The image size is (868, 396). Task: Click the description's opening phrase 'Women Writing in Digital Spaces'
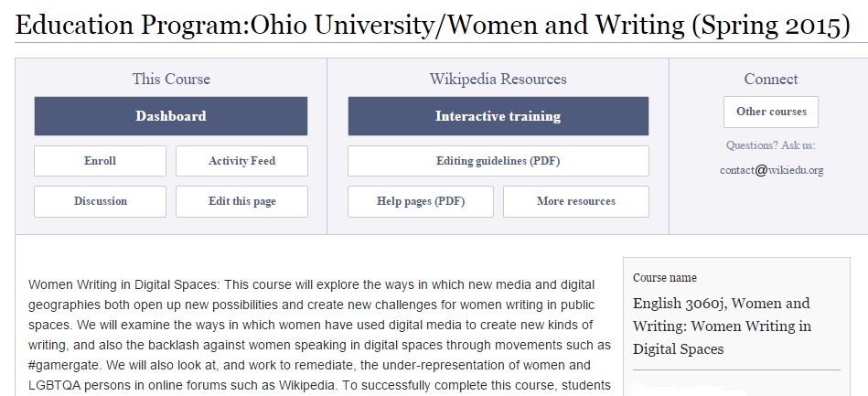(123, 284)
